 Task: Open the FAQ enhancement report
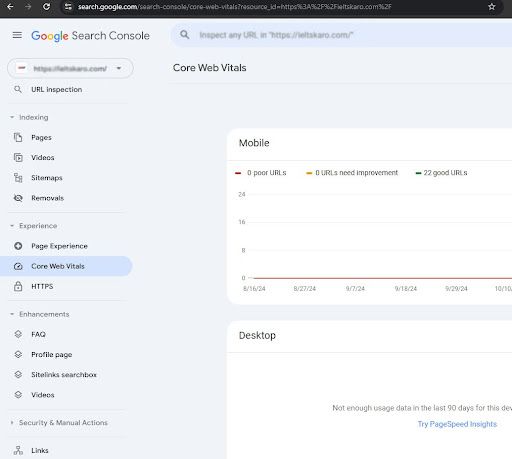tap(38, 334)
